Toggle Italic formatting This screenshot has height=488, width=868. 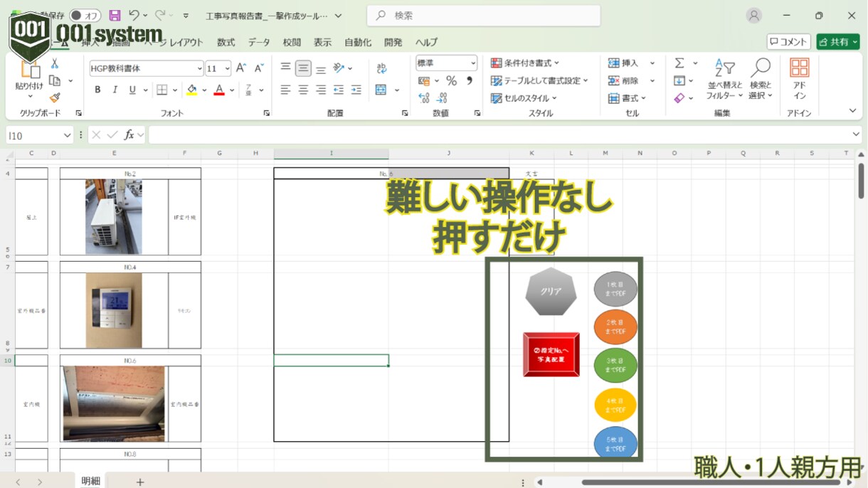[115, 90]
